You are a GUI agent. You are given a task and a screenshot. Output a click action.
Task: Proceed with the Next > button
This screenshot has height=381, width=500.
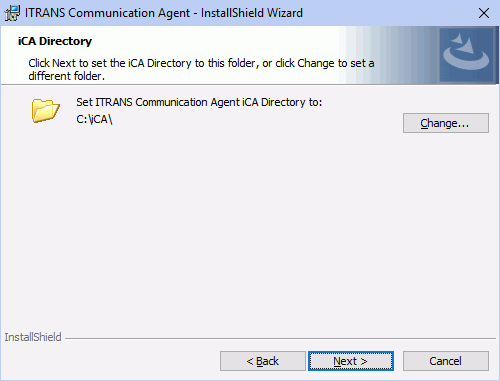tap(351, 361)
